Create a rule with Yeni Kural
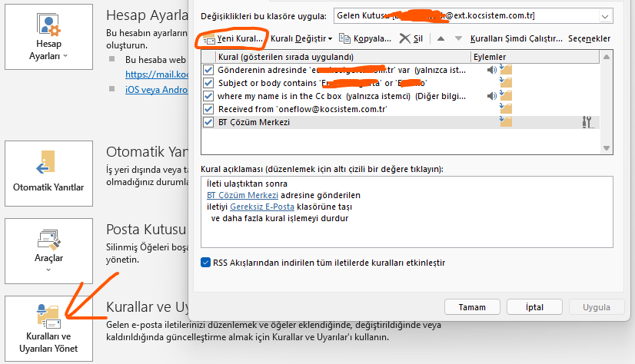This screenshot has height=364, width=635. 233,38
